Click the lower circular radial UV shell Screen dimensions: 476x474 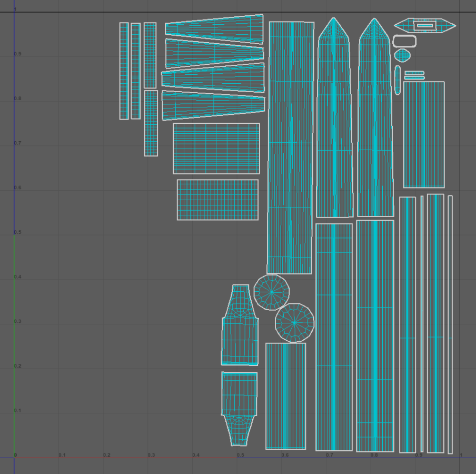(x=294, y=322)
